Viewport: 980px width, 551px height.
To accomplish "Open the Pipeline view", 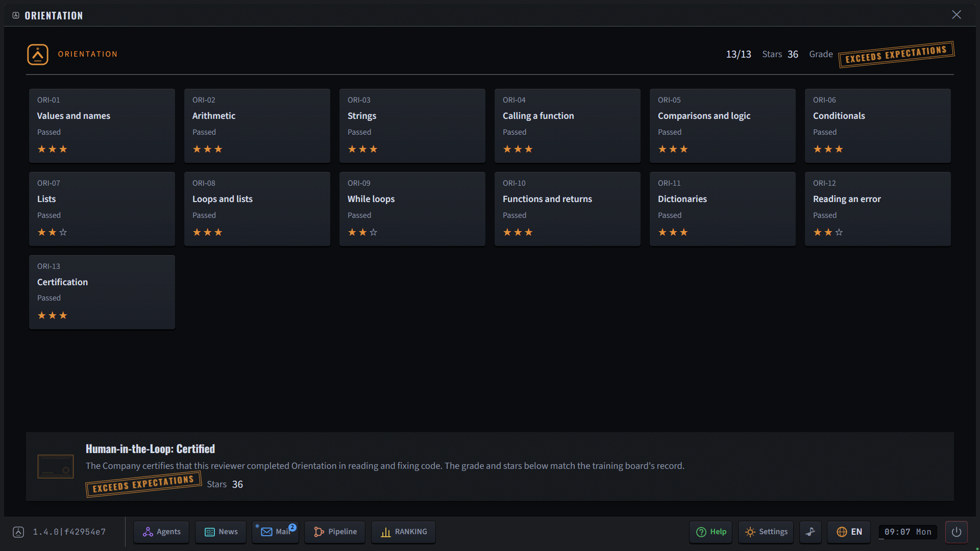I will click(x=335, y=532).
